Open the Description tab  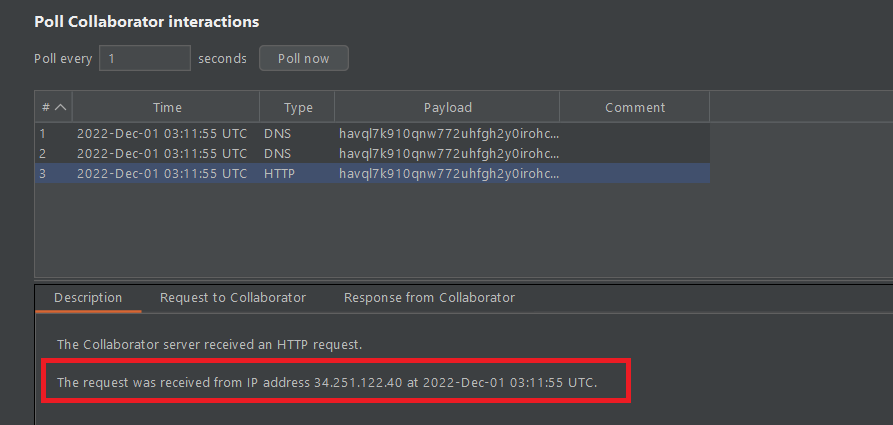point(88,298)
